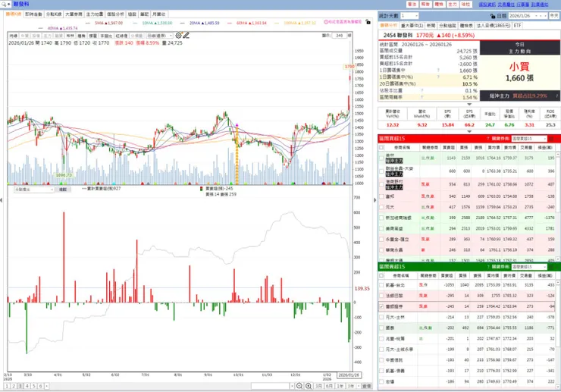Open the 分點進出 dropdown under the chart
Screen dimensions: 561x392
(34, 190)
